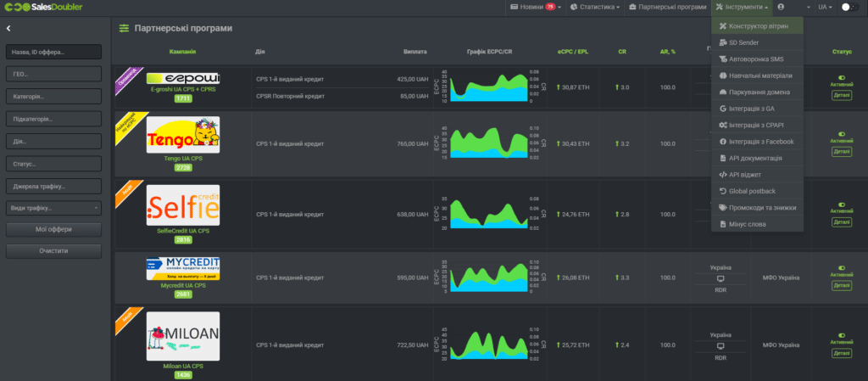Image resolution: width=868 pixels, height=381 pixels.
Task: Click the filter sliders icon beside Партнерські програми
Action: pos(125,29)
